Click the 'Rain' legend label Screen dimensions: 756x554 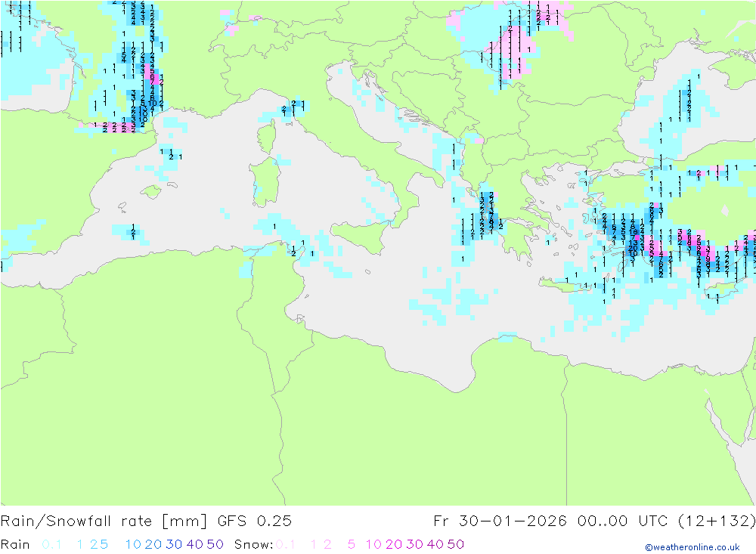pos(15,544)
